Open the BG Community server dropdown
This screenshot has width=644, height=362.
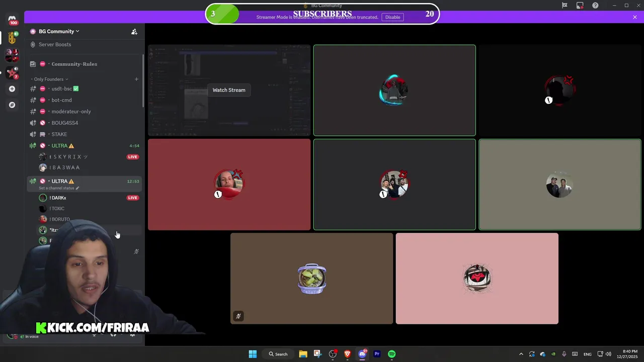pyautogui.click(x=59, y=31)
